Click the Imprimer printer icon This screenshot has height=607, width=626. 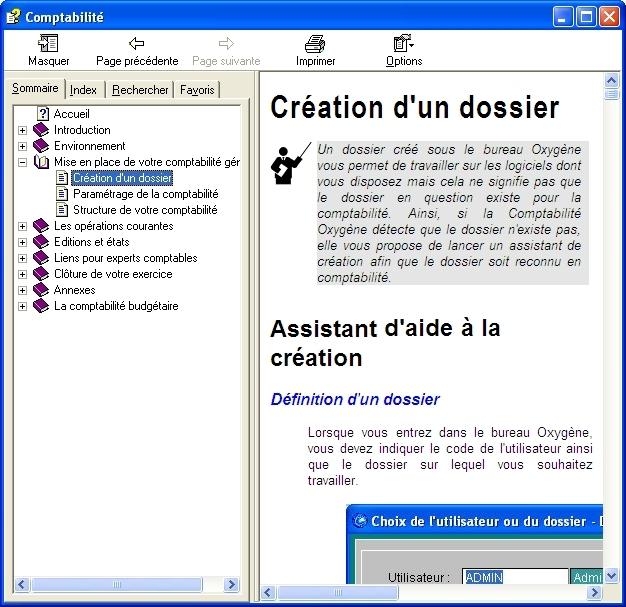click(x=315, y=43)
